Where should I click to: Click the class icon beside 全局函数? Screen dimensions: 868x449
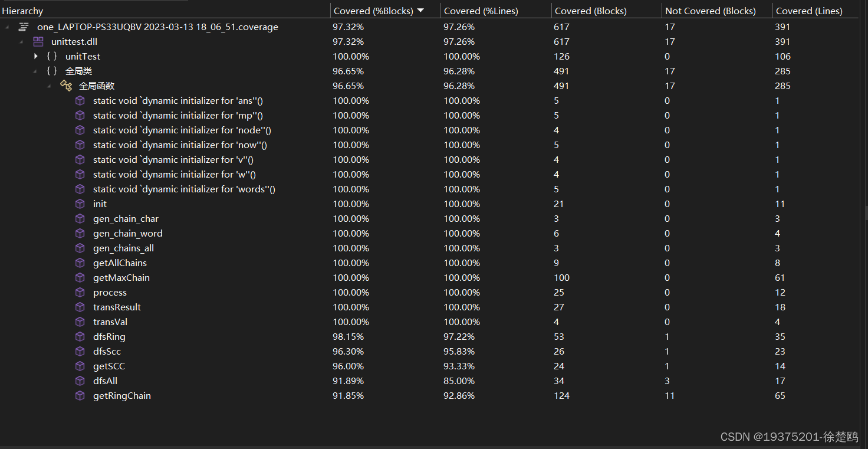click(x=66, y=86)
